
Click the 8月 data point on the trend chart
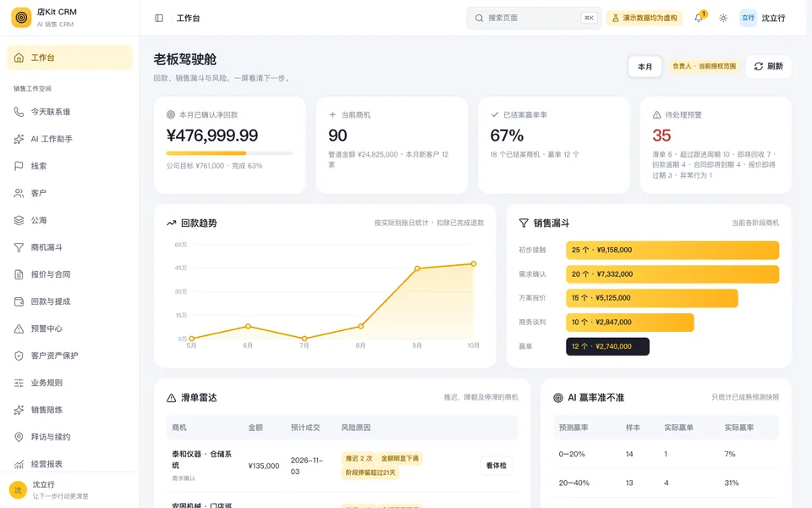[361, 327]
